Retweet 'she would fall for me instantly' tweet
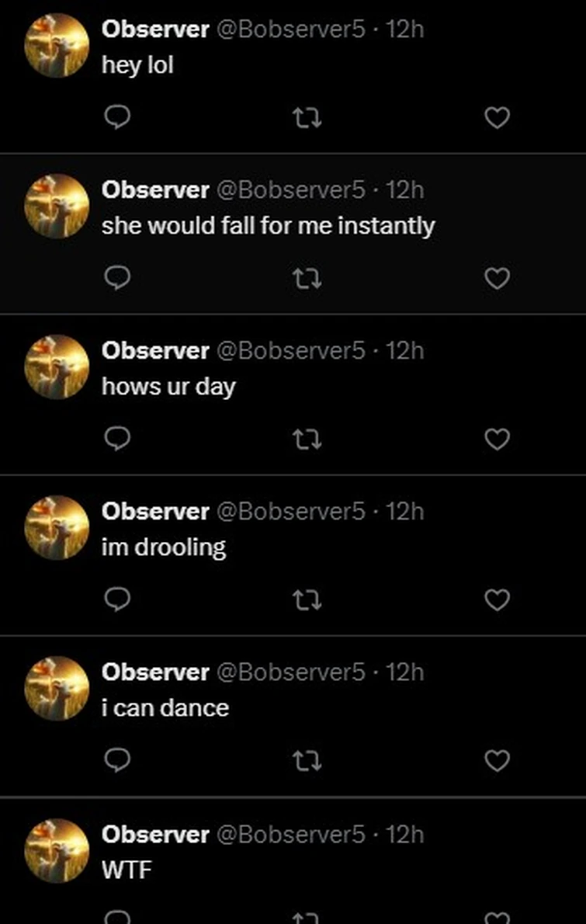This screenshot has width=586, height=924. 307,279
